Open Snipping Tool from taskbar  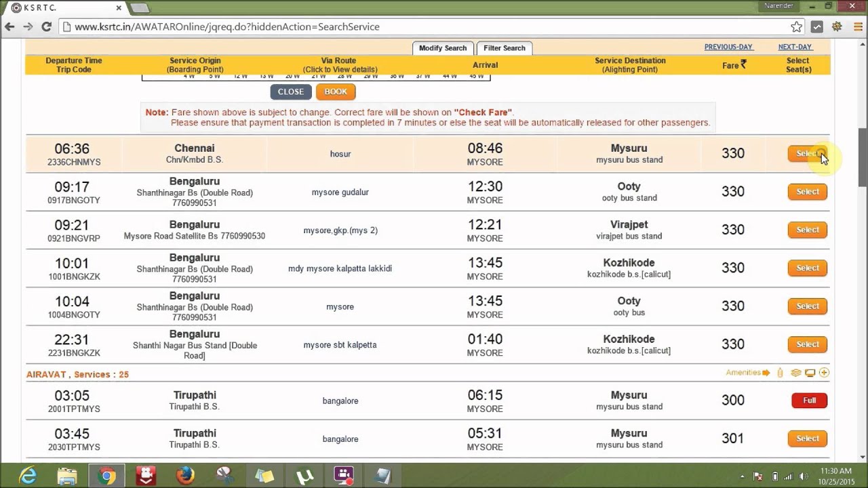pos(225,476)
